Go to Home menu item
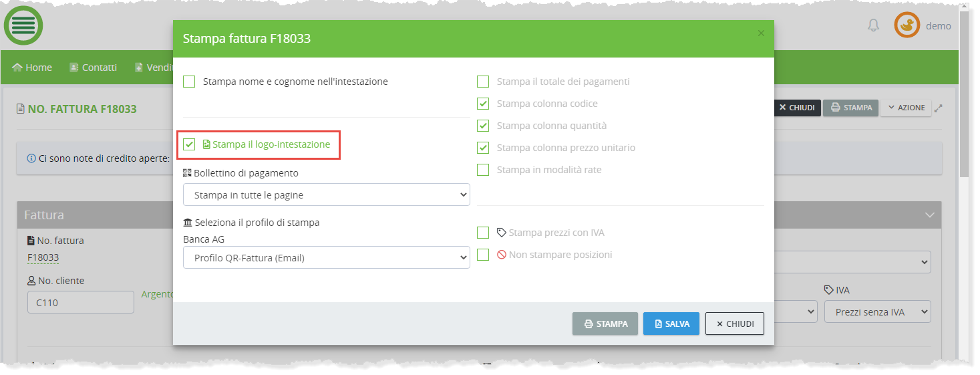The width and height of the screenshot is (980, 375). pyautogui.click(x=32, y=68)
